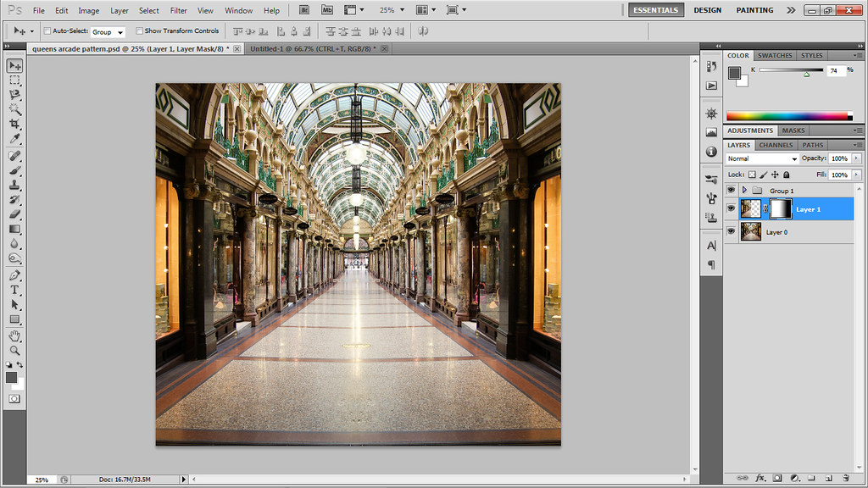Select the Zoom tool in toolbox
Viewport: 868px width, 488px height.
(14, 350)
